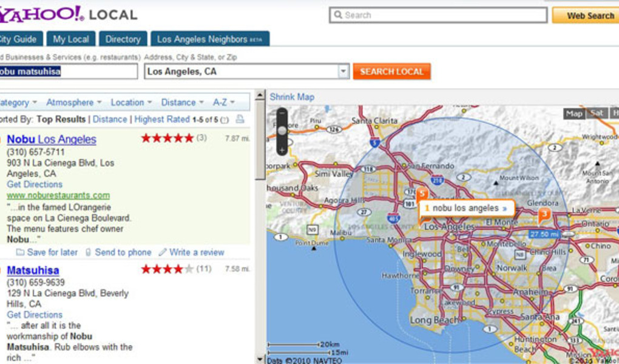Click the map zoom slider handle

click(282, 130)
